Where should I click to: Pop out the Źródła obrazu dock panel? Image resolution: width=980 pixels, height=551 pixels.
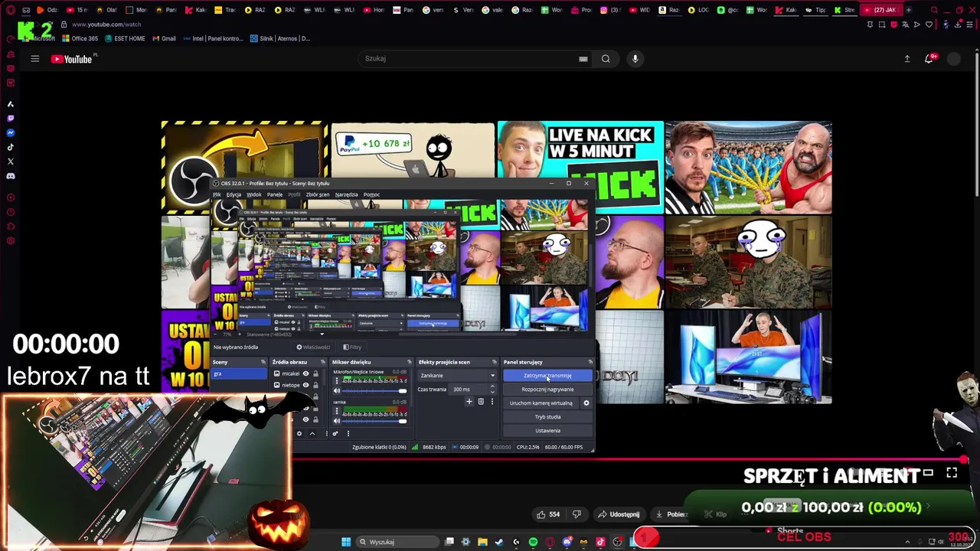tap(323, 362)
